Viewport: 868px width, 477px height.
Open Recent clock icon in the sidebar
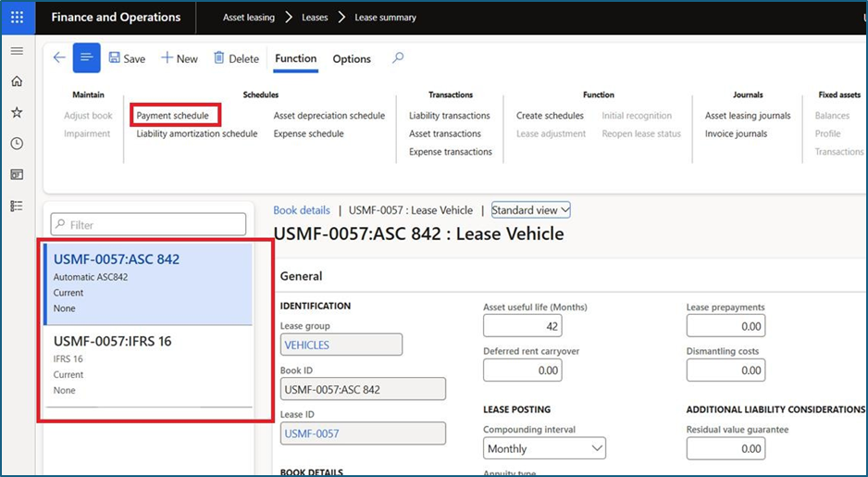click(17, 144)
